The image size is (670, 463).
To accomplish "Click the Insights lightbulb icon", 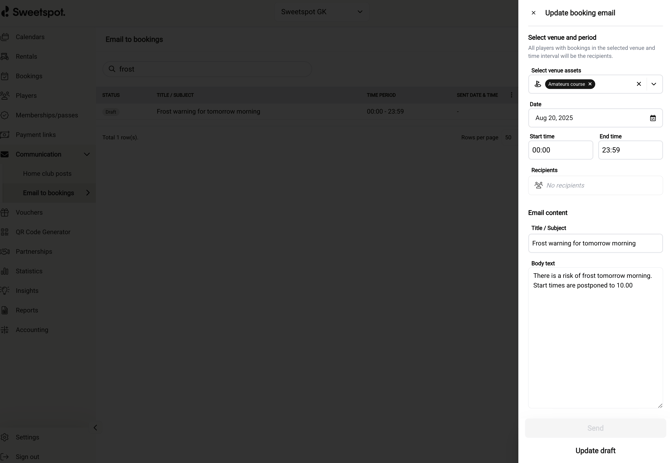I will coord(5,291).
